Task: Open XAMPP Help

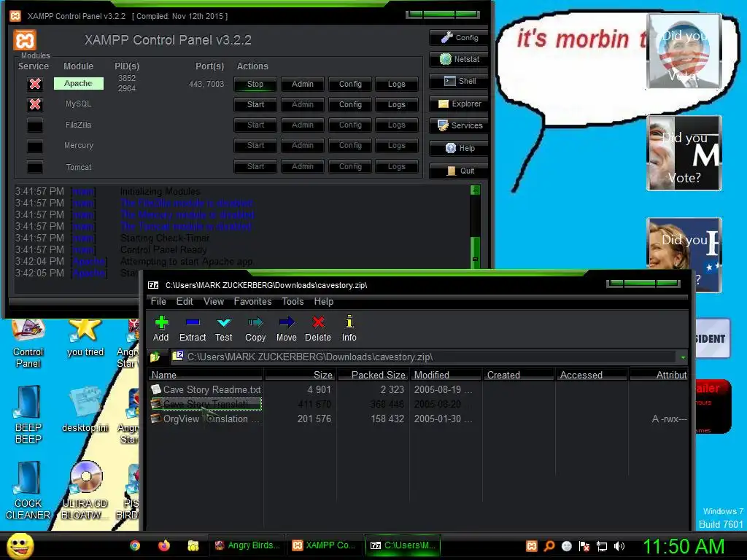Action: [x=458, y=148]
